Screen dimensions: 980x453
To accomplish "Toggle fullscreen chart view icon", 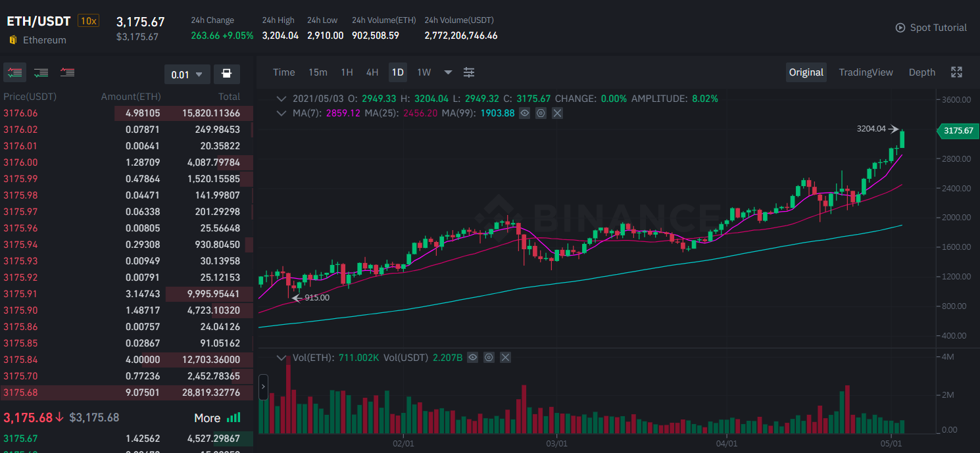I will click(x=957, y=72).
